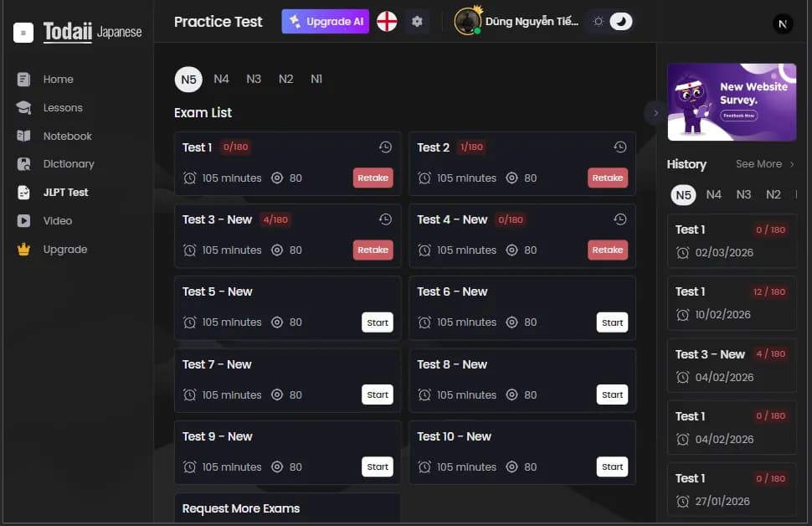Open Home from the sidebar
812x526 pixels.
coord(58,80)
